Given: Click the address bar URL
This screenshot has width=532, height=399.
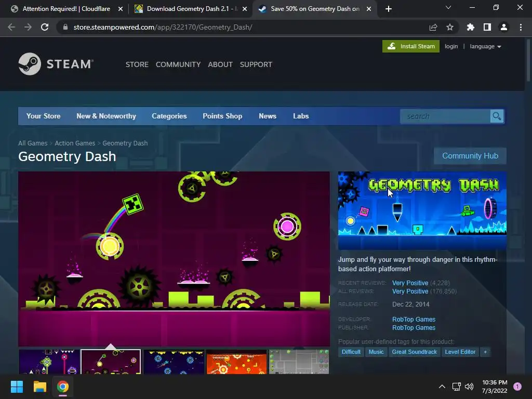Looking at the screenshot, I should [x=163, y=27].
